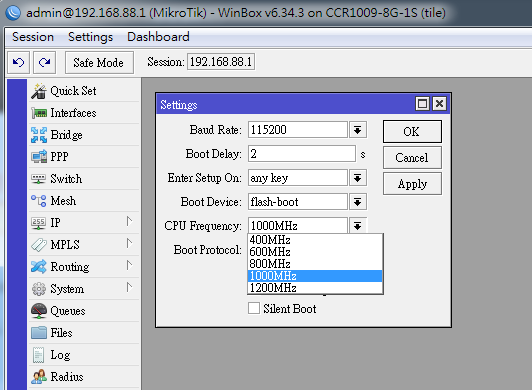Click the Routing arrows icon
Viewport: 532px width, 390px height.
coord(38,267)
